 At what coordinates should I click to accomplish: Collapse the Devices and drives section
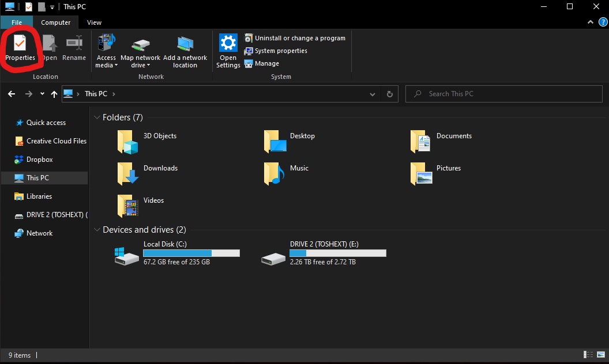(x=96, y=230)
